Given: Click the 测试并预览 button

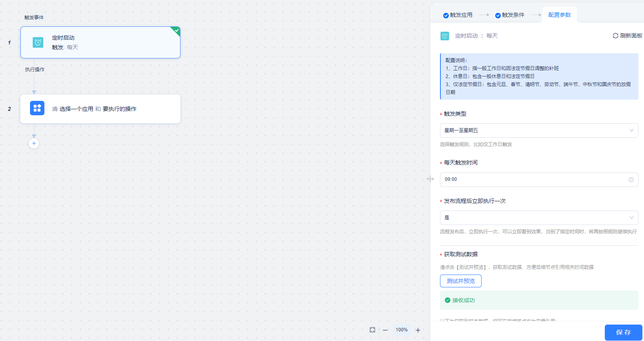Looking at the screenshot, I should [461, 281].
